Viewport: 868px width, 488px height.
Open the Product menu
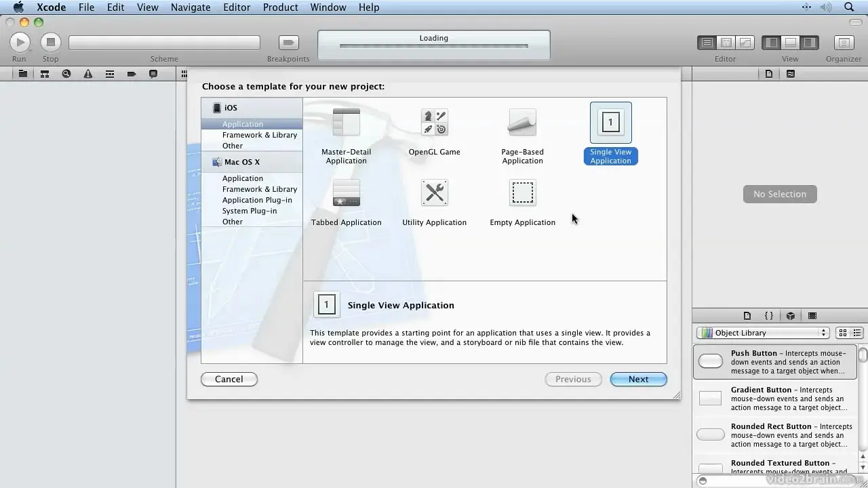tap(280, 7)
